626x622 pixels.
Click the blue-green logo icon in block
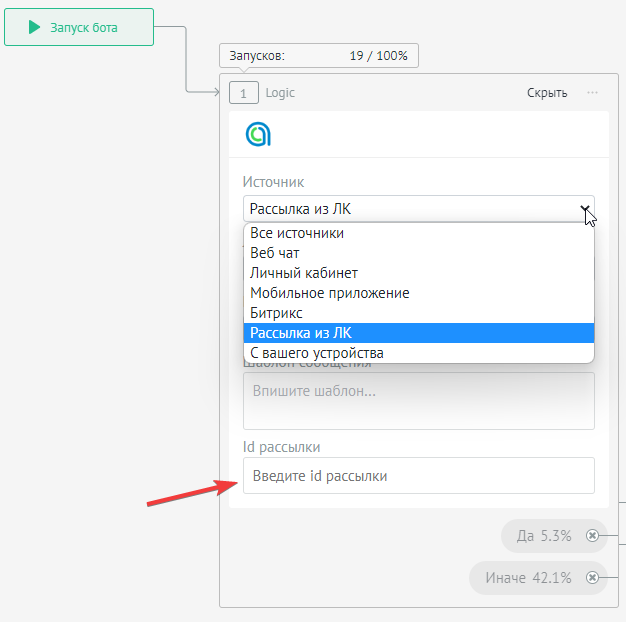[258, 134]
